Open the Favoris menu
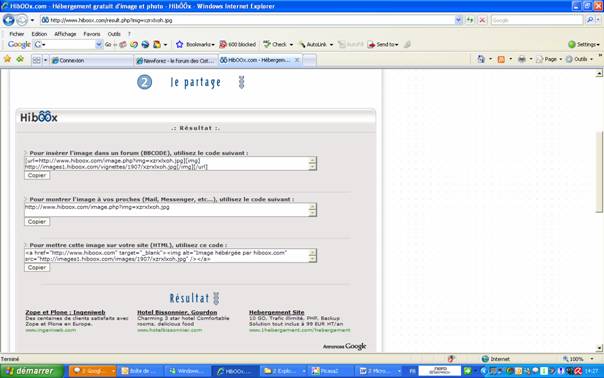 coord(92,34)
